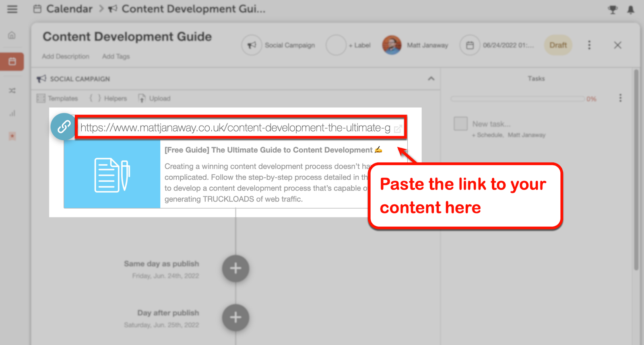Viewport: 644px width, 345px height.
Task: Open analytics bar chart sidebar icon
Action: pyautogui.click(x=12, y=113)
